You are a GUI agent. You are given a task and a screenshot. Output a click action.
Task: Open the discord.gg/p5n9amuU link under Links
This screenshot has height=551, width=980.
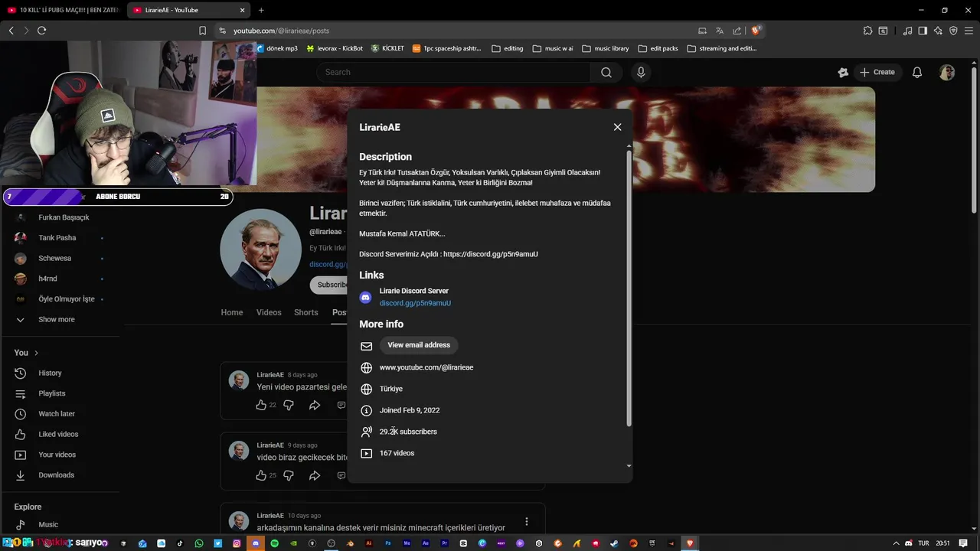(x=415, y=303)
